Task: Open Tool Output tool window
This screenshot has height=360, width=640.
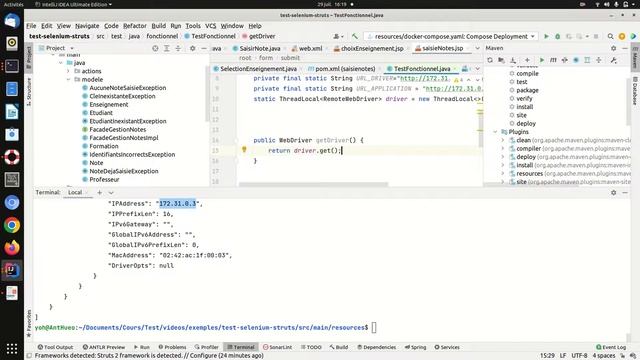Action: (x=55, y=347)
